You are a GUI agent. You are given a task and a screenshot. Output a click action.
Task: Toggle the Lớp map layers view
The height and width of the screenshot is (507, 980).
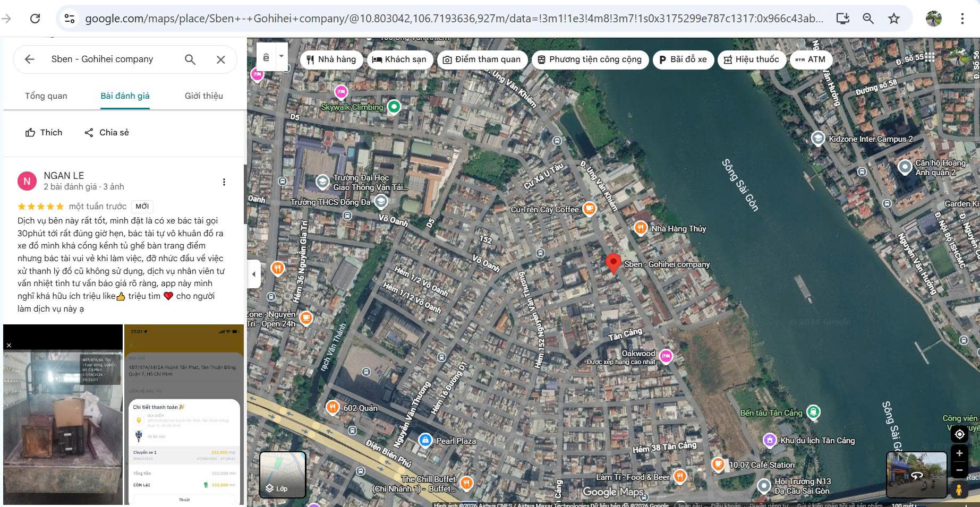pyautogui.click(x=283, y=475)
